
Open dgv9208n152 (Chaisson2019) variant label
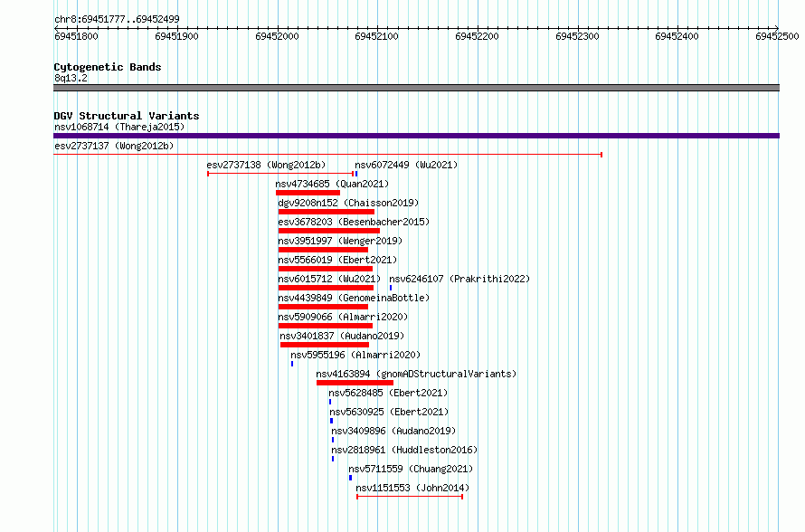pos(348,203)
